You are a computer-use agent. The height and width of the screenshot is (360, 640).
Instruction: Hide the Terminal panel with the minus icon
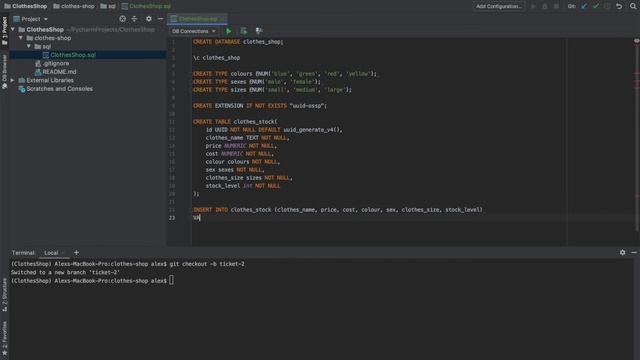[x=634, y=253]
